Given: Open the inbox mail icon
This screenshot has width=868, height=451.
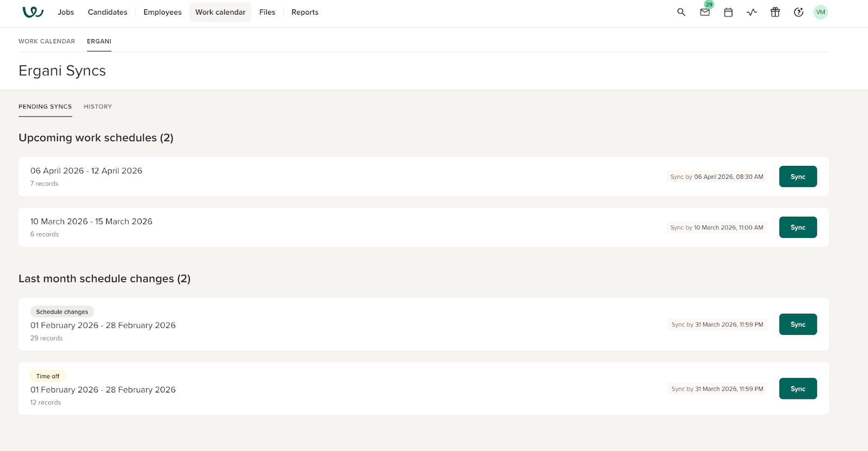Looking at the screenshot, I should coord(705,12).
